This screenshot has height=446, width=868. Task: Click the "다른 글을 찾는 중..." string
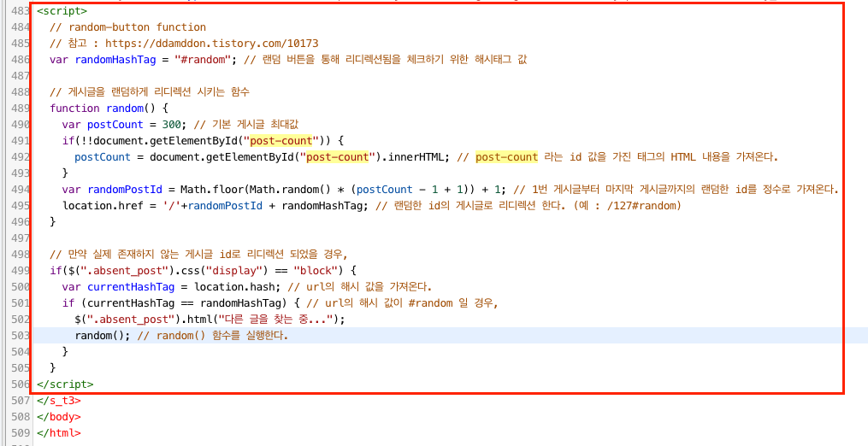pos(275,320)
